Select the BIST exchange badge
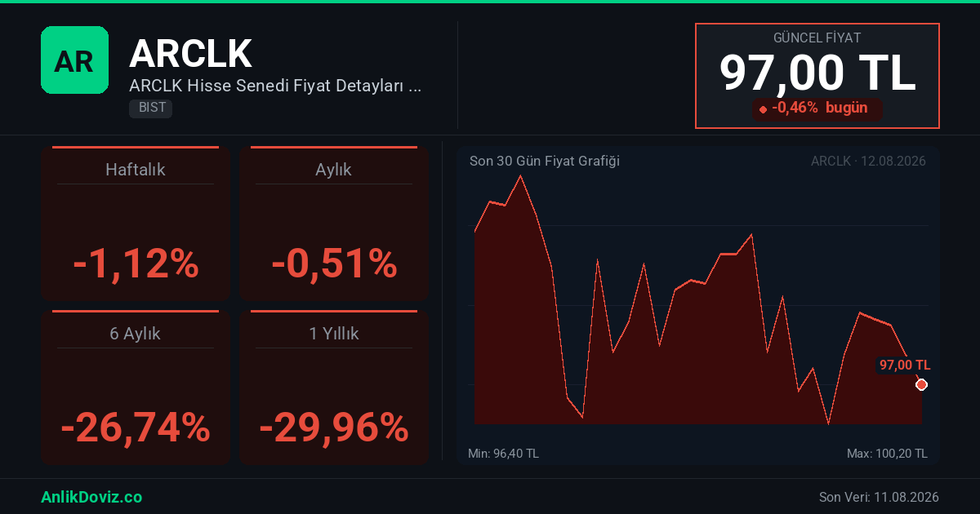 click(x=150, y=108)
